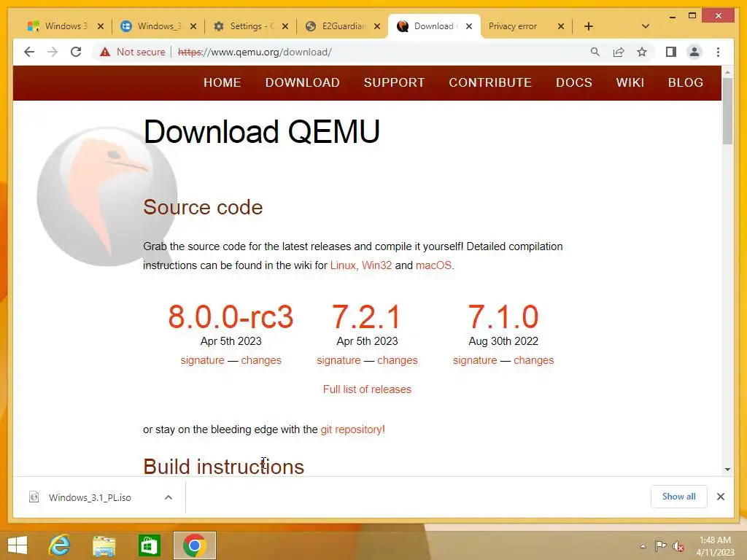This screenshot has height=560, width=747.
Task: Open the muted volume tray icon
Action: pyautogui.click(x=678, y=546)
